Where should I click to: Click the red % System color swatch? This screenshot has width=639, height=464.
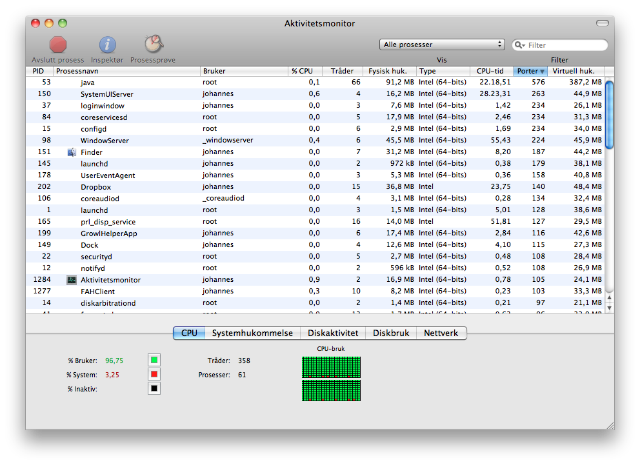pyautogui.click(x=154, y=374)
